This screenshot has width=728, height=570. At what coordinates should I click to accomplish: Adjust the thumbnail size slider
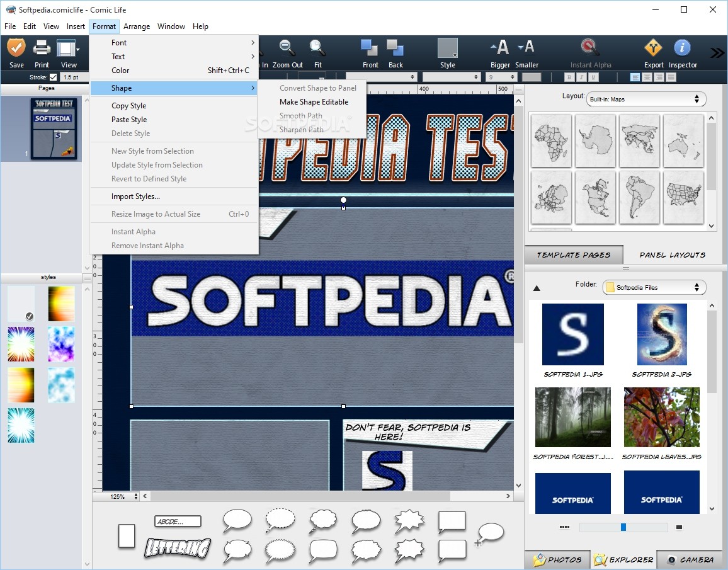click(623, 527)
